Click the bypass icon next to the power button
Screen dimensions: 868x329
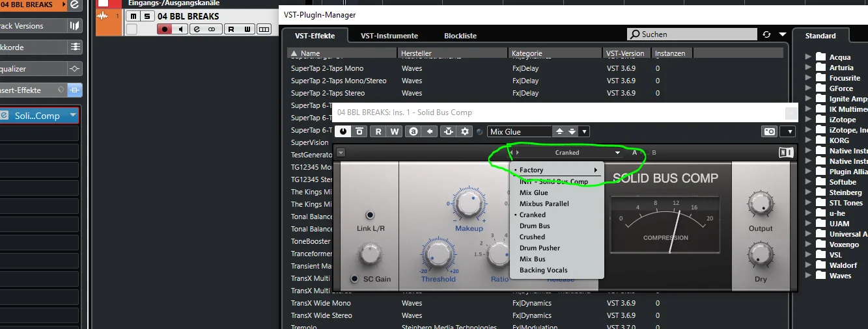359,131
